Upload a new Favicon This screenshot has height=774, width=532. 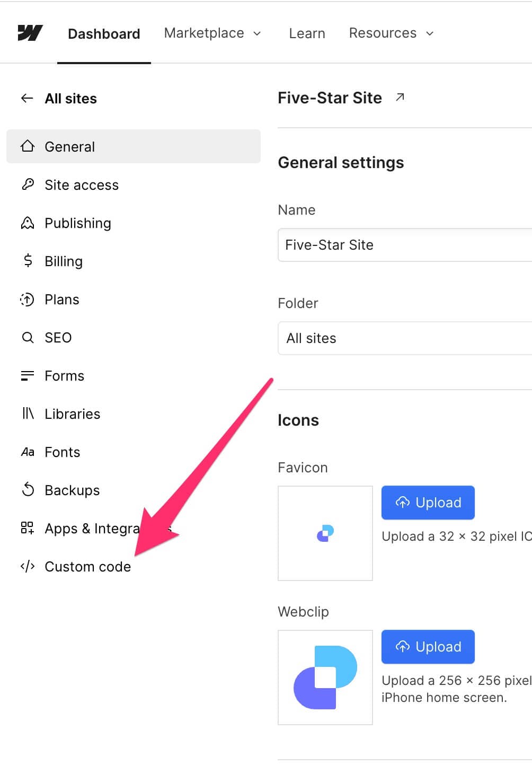coord(428,502)
